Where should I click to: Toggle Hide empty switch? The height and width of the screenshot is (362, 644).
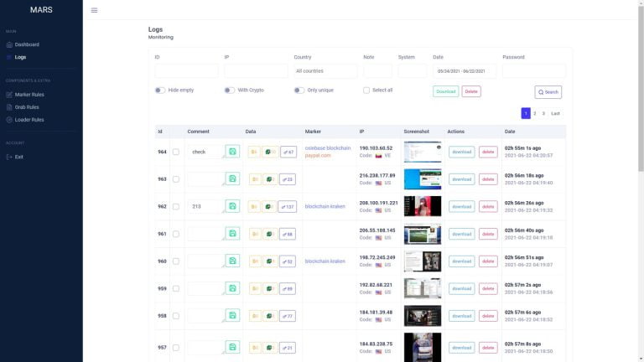(x=160, y=90)
